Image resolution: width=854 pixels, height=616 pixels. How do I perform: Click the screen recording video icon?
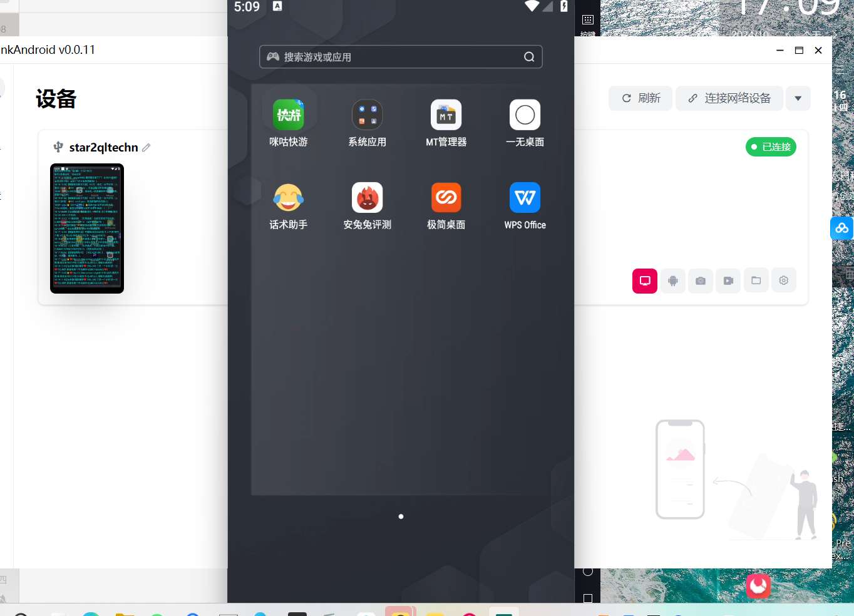coord(728,280)
